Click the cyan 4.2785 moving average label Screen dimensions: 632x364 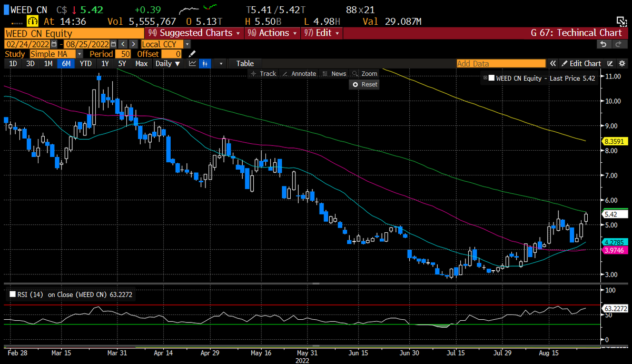[x=614, y=242]
